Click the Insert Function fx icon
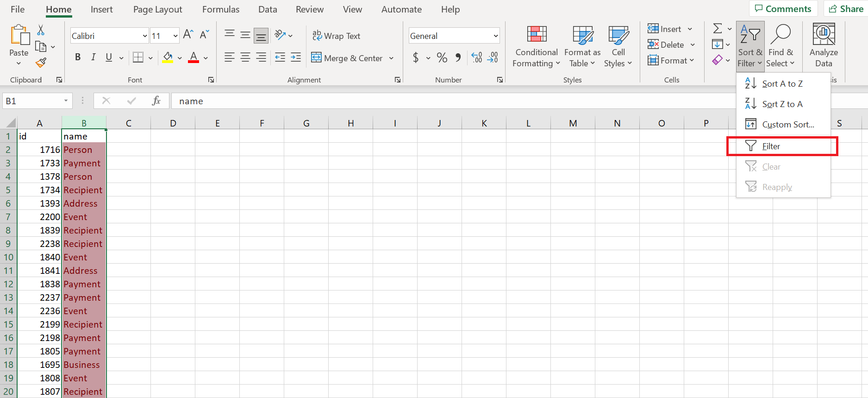This screenshot has width=868, height=398. tap(156, 101)
